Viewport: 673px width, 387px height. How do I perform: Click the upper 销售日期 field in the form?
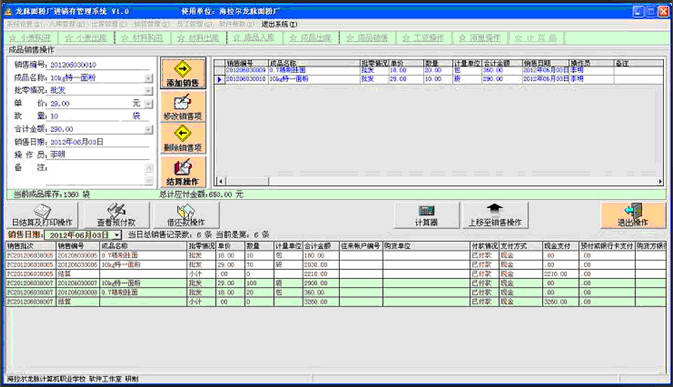(x=100, y=142)
